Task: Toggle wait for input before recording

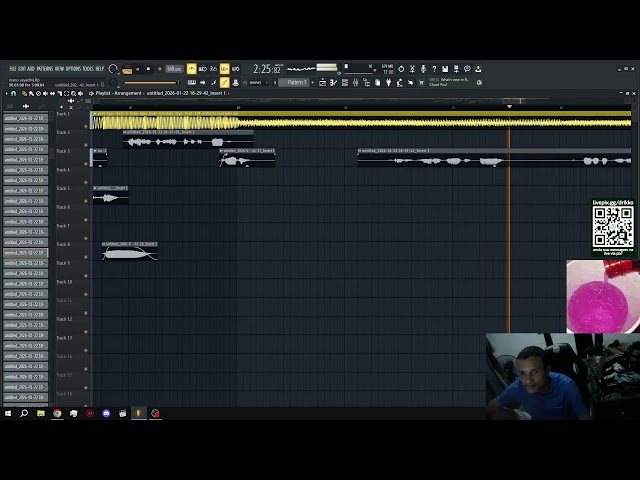Action: tap(202, 69)
